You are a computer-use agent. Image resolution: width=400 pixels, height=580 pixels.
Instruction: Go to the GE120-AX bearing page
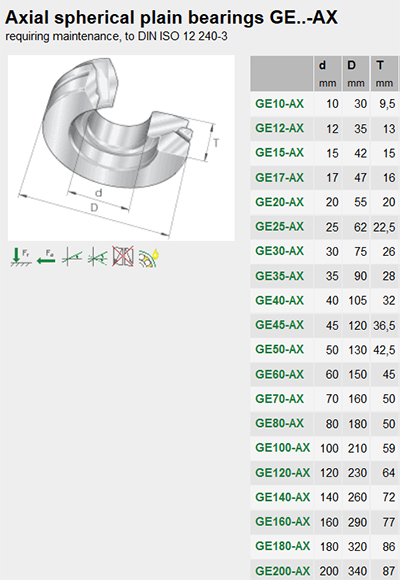[282, 473]
